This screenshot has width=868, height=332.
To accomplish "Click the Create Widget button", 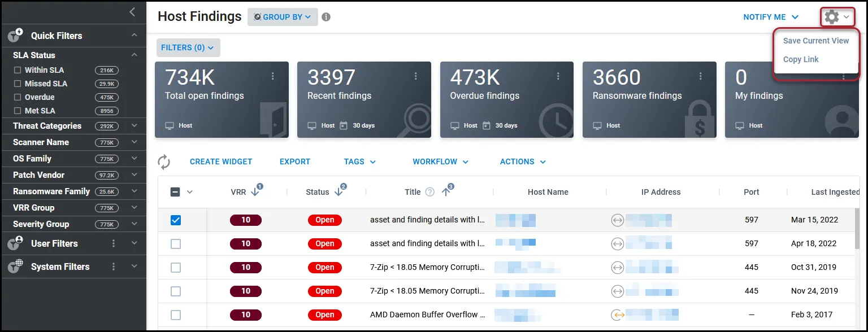I will [x=221, y=161].
